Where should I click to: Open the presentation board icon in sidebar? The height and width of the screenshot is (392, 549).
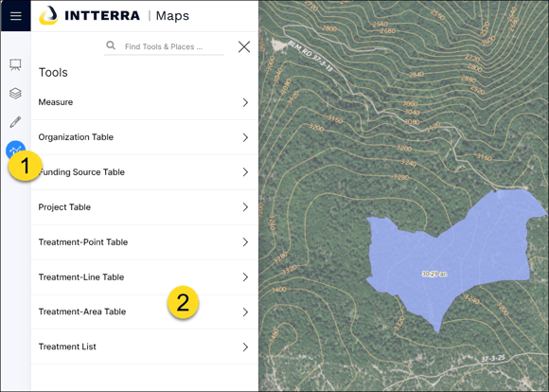[x=15, y=64]
